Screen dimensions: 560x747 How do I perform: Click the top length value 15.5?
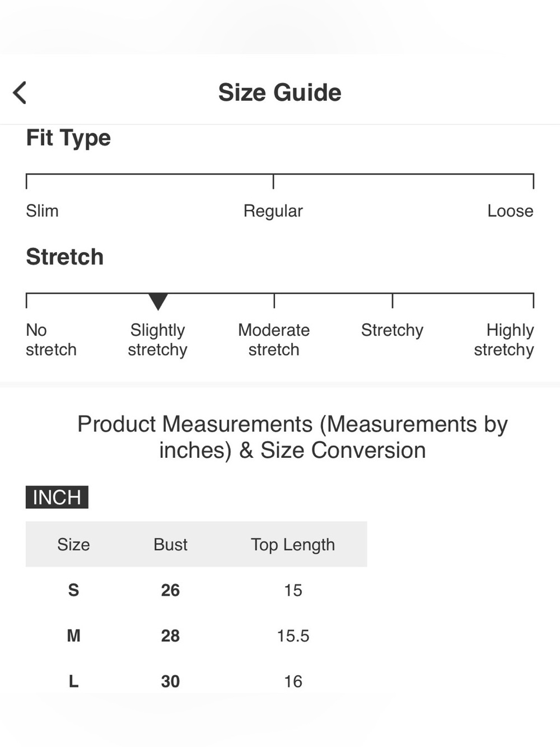point(293,635)
